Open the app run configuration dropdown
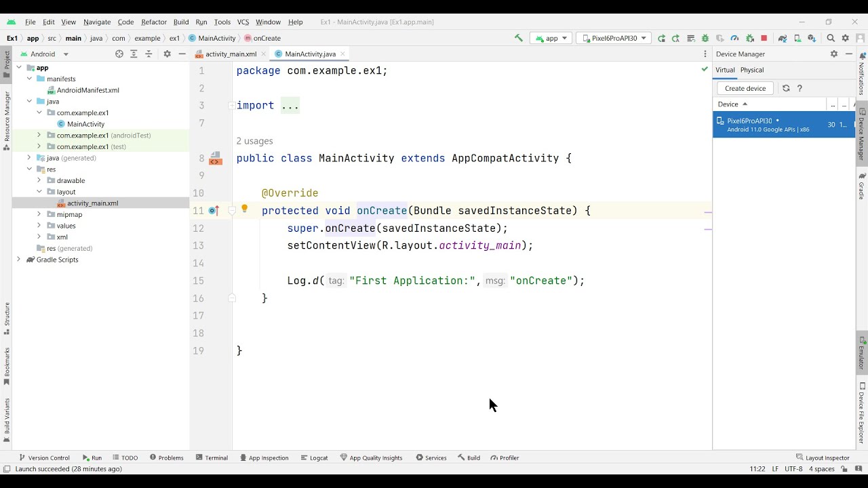Viewport: 868px width, 488px height. pyautogui.click(x=551, y=38)
